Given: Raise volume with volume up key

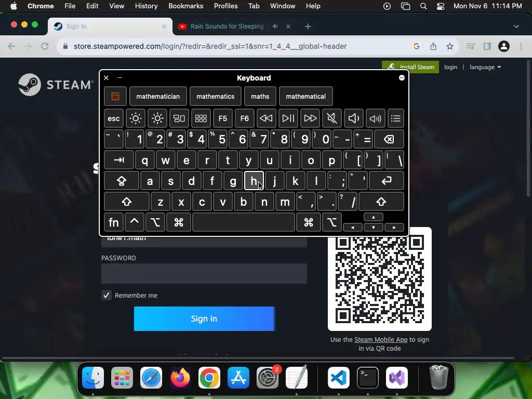Looking at the screenshot, I should (376, 118).
